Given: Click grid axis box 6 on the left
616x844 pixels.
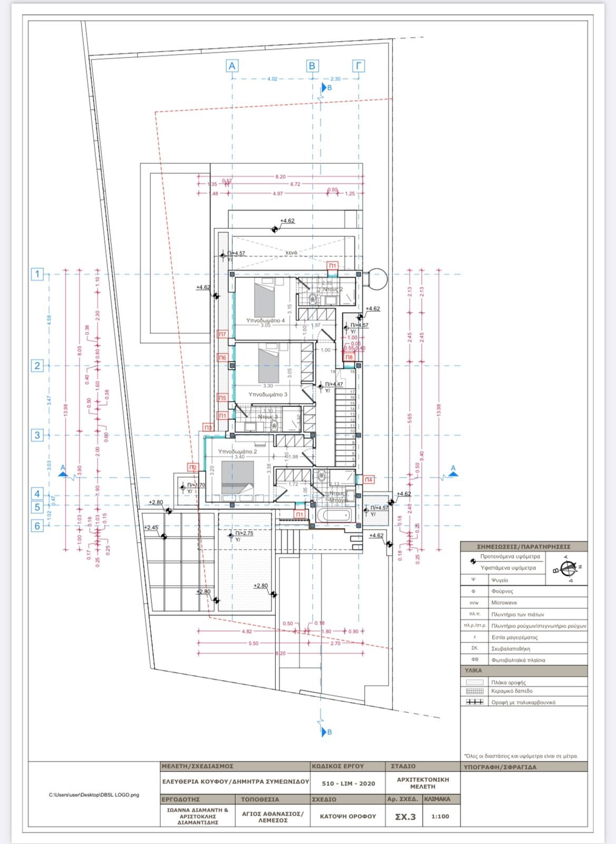Looking at the screenshot, I should [37, 526].
